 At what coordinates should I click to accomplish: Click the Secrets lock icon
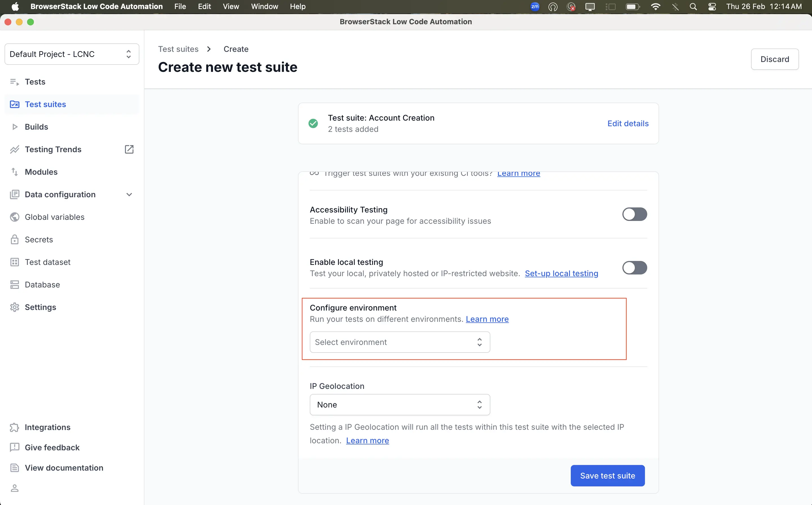14,240
